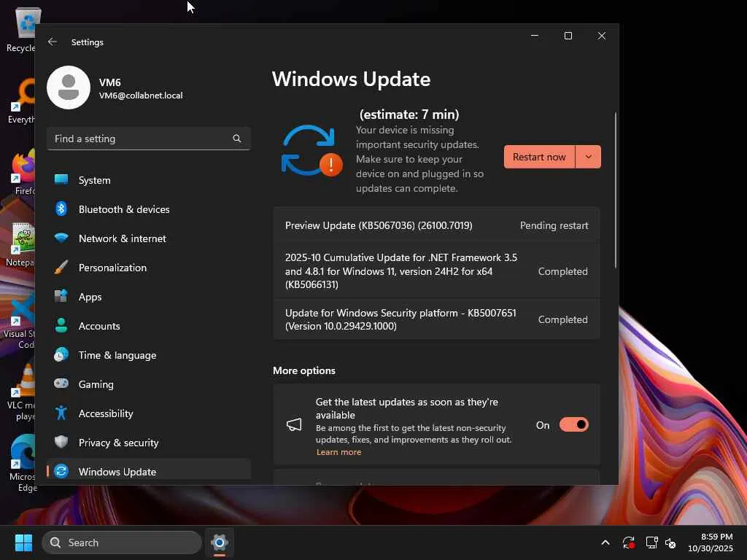Viewport: 747px width, 560px height.
Task: Click the Settings gear in the taskbar
Action: [219, 542]
